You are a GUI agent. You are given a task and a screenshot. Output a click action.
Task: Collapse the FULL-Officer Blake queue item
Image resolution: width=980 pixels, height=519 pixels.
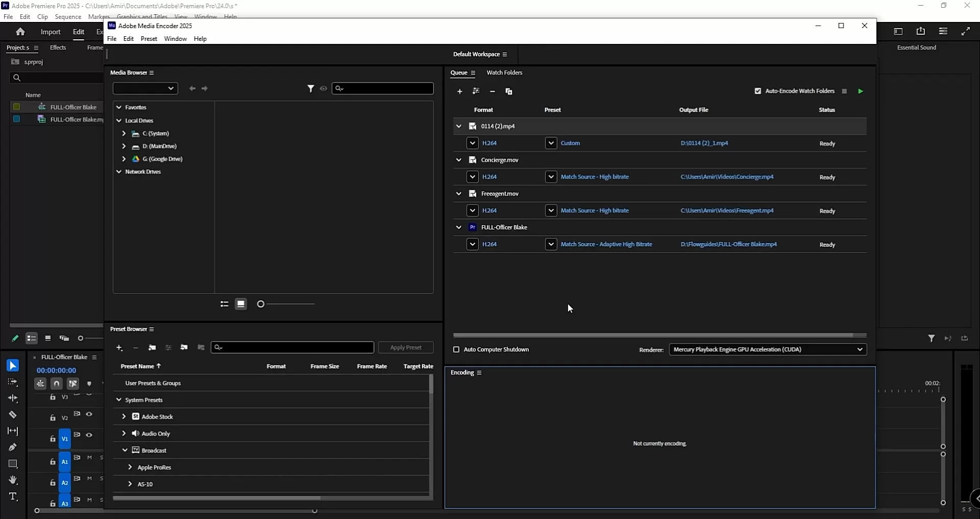point(458,227)
